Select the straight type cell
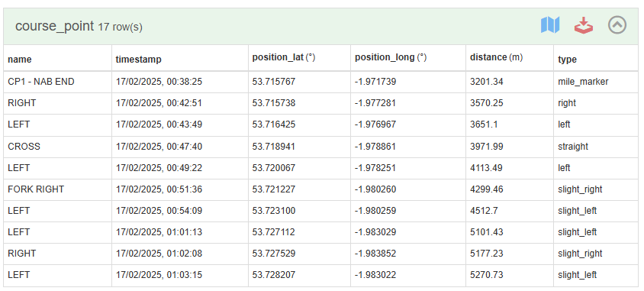 point(595,147)
